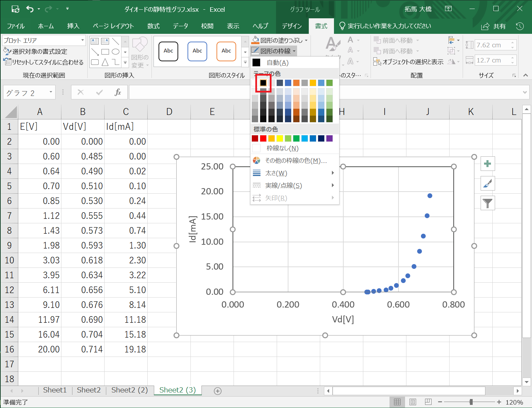Open Shape Fill (図形の塗りつぶし) menu

279,40
